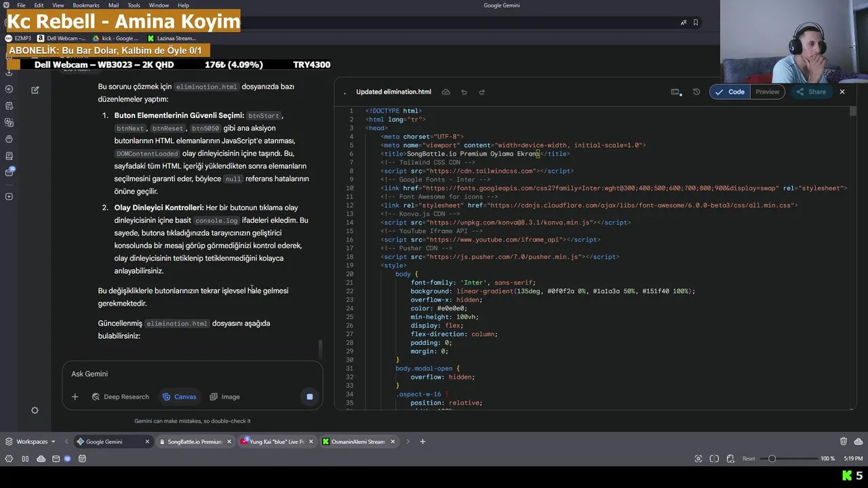868x488 pixels.
Task: Redo the canvas change
Action: 481,92
